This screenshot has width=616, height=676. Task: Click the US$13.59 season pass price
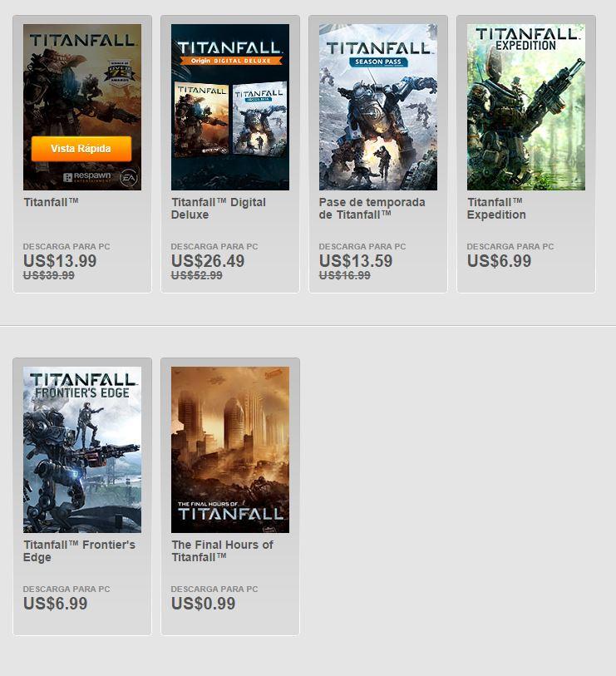[x=356, y=261]
